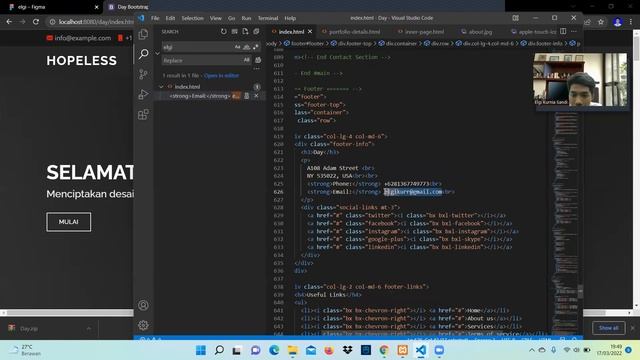The width and height of the screenshot is (640, 360).
Task: Open the Run and Debug view icon
Action: point(143,94)
